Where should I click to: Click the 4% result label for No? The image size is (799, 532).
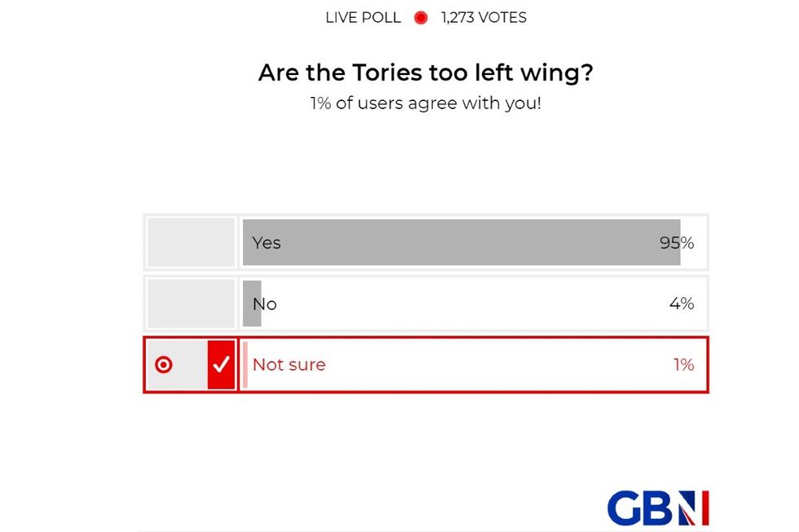682,303
